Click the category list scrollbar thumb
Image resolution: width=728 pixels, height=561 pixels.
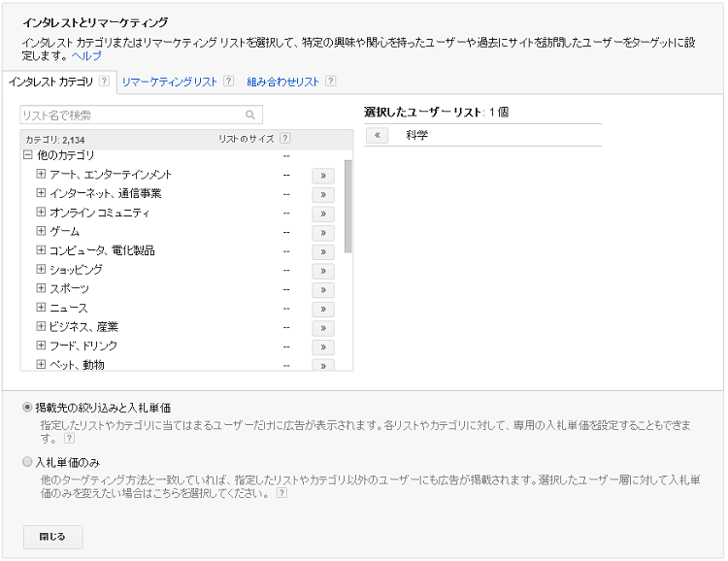point(348,206)
